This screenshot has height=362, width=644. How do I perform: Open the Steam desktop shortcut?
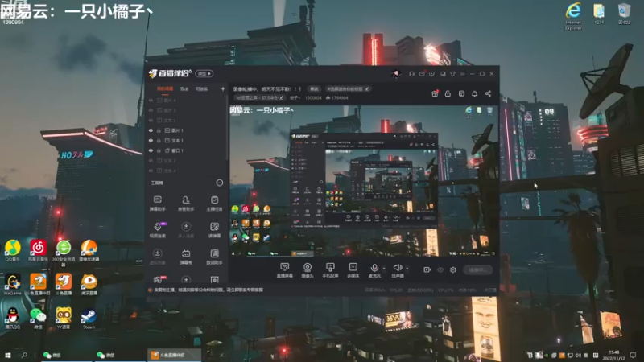tap(89, 318)
